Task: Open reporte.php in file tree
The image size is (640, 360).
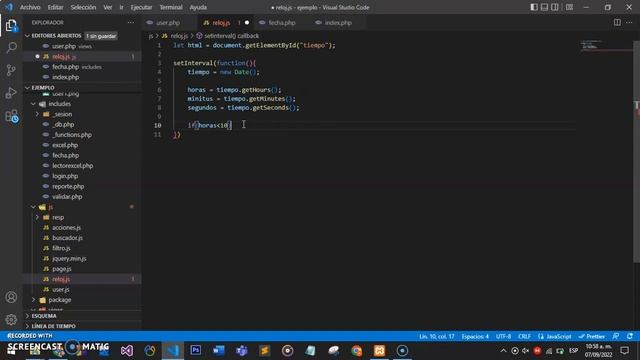Action: (x=68, y=186)
